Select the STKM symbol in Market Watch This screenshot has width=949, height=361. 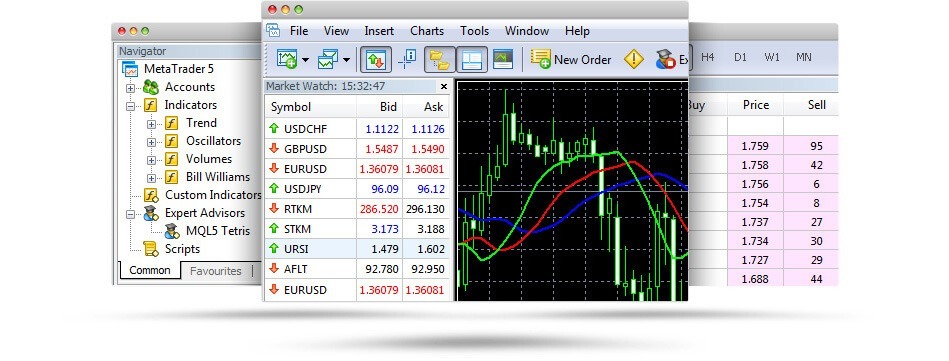coord(297,229)
